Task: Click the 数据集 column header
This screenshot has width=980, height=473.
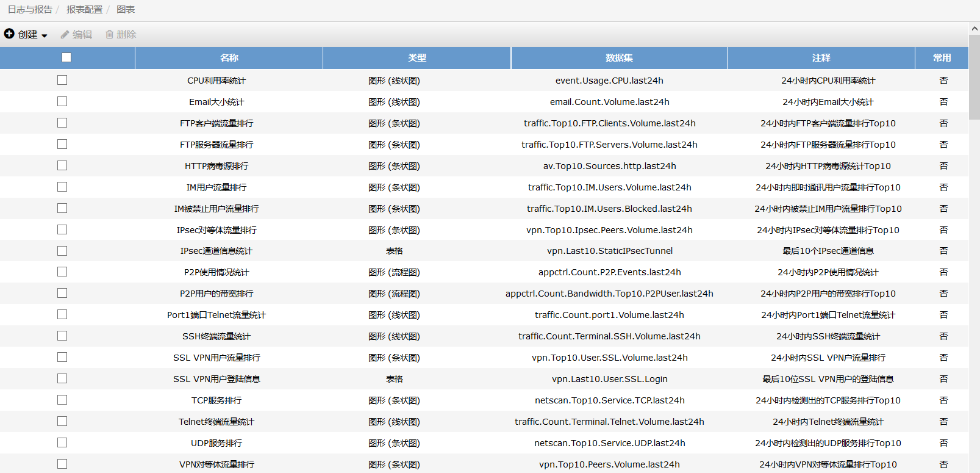Action: [x=619, y=58]
